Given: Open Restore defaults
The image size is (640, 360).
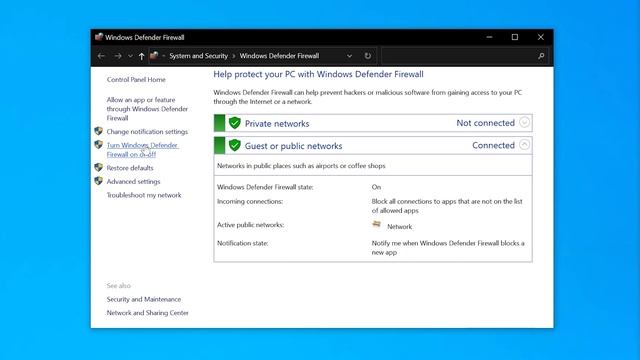Looking at the screenshot, I should (130, 168).
